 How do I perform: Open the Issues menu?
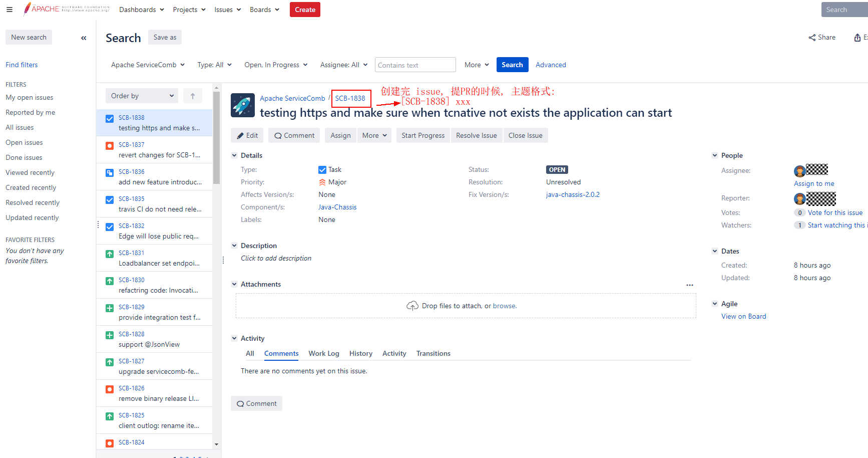[x=228, y=10]
